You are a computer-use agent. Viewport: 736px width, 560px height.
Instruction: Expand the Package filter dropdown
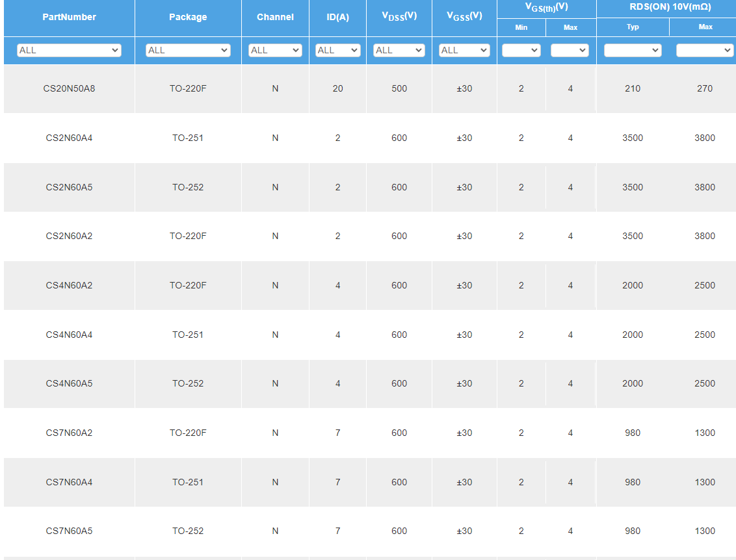pos(188,50)
